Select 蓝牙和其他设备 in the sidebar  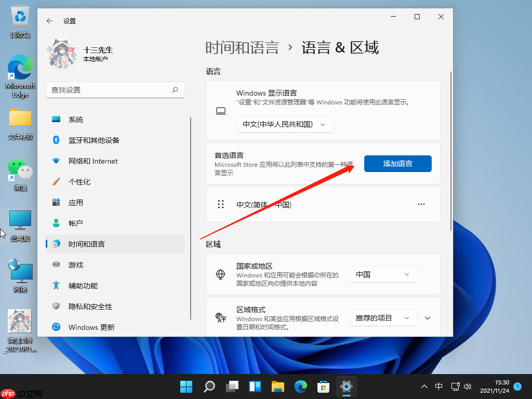94,140
